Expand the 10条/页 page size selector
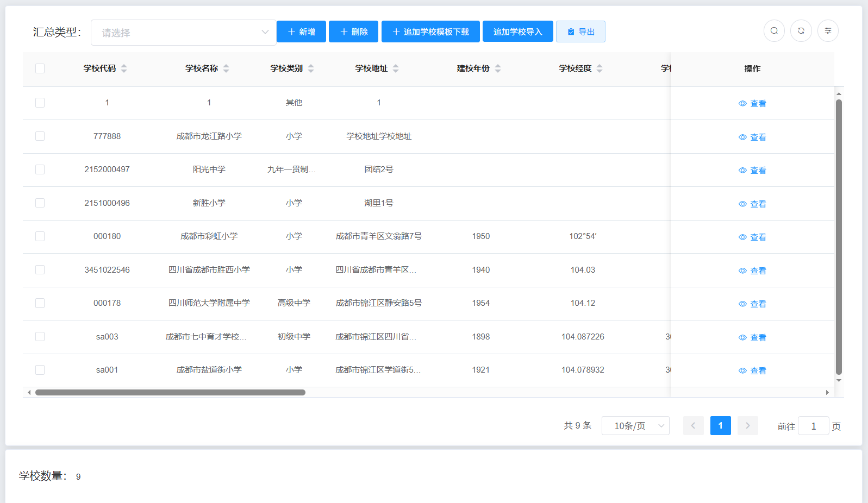The image size is (868, 503). pos(635,426)
